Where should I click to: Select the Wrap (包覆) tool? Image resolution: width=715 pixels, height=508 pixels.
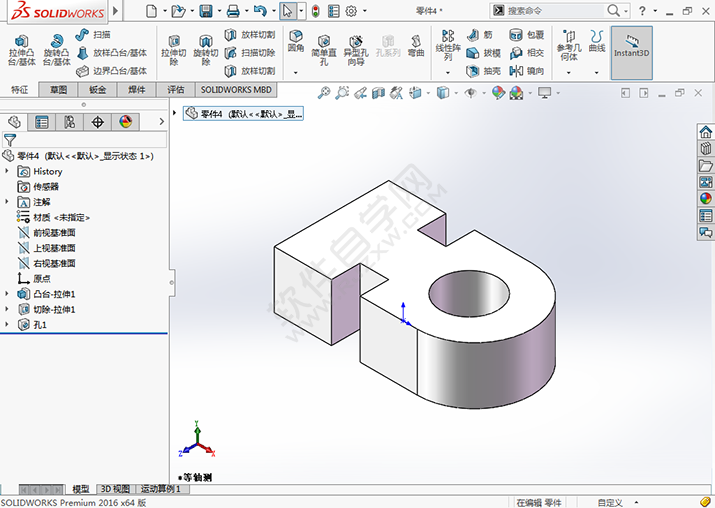point(527,35)
